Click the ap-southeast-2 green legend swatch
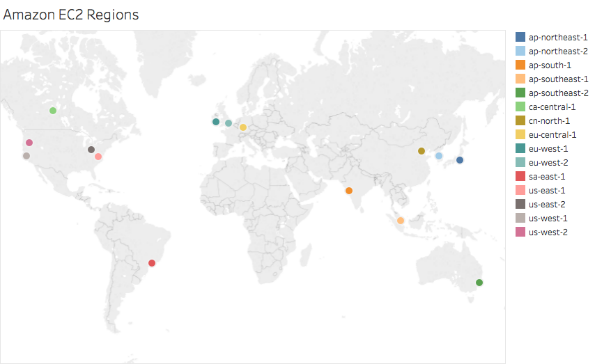This screenshot has width=611, height=364. [x=520, y=93]
